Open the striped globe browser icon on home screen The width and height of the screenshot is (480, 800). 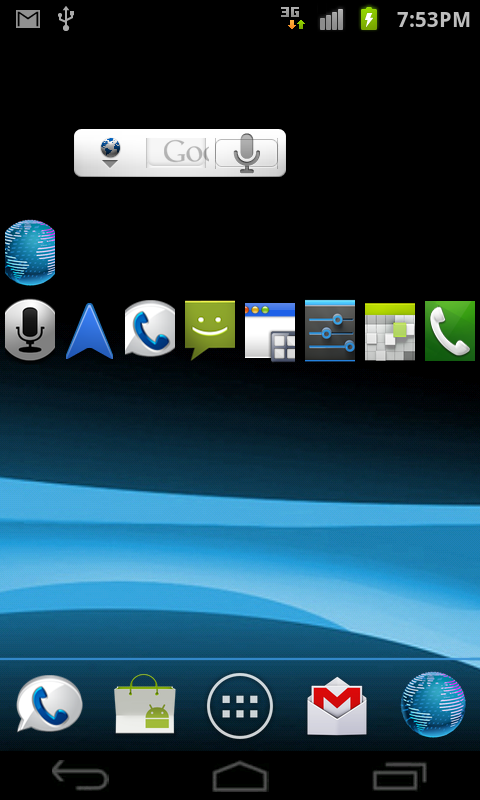[x=30, y=253]
